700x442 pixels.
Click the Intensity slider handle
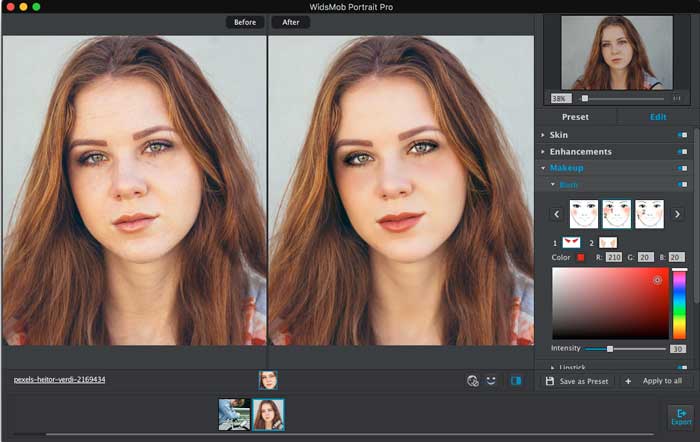(x=610, y=349)
